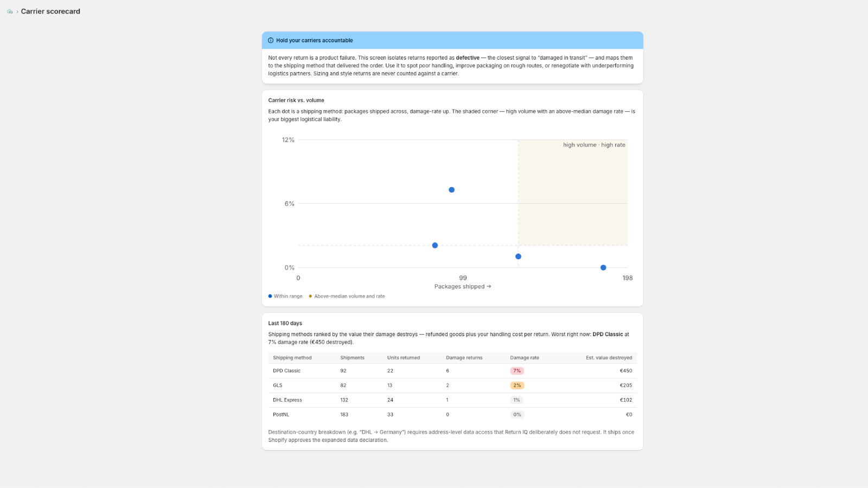Click the blue 'Within range' legend dot
Screen dimensions: 868x488
coord(270,296)
